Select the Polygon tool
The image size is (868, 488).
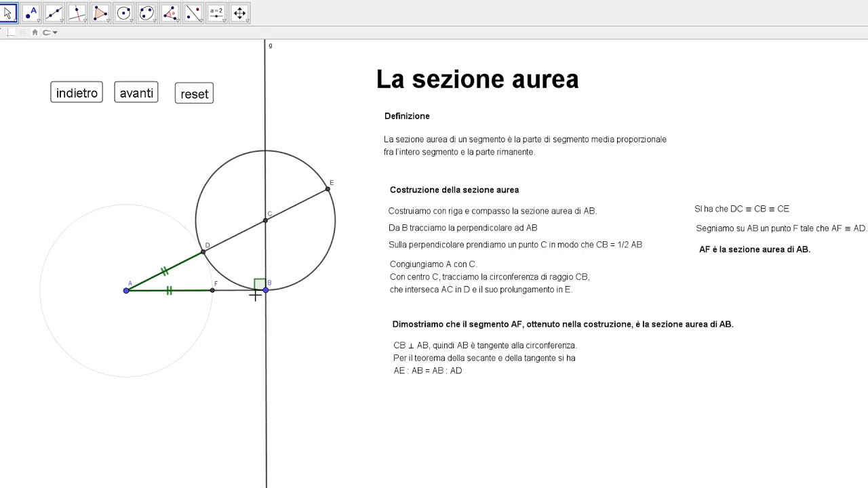(x=100, y=13)
